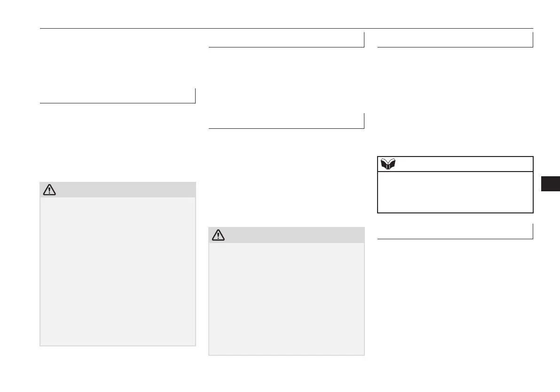Viewport: 560px width, 392px height.
Task: Click the warning triangle in the middle caution box
Action: point(218,235)
